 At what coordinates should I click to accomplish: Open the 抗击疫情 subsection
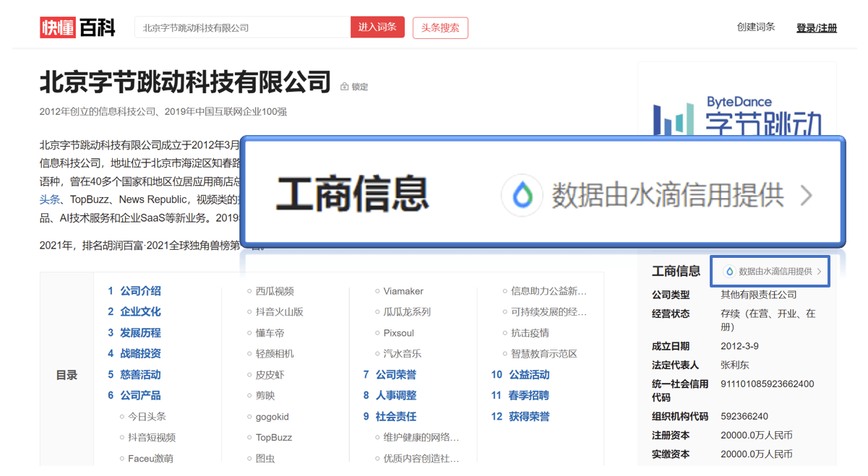(530, 333)
